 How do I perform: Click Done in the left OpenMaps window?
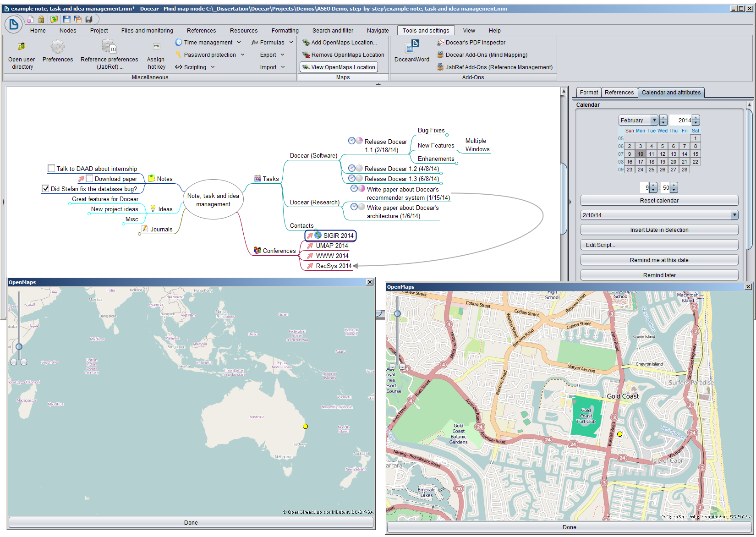click(191, 523)
